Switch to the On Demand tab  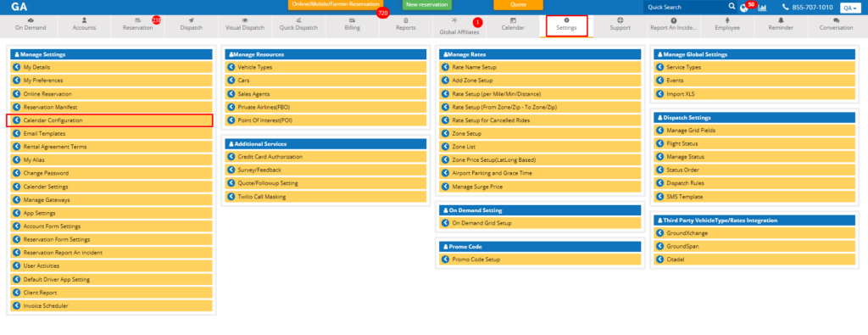(31, 26)
